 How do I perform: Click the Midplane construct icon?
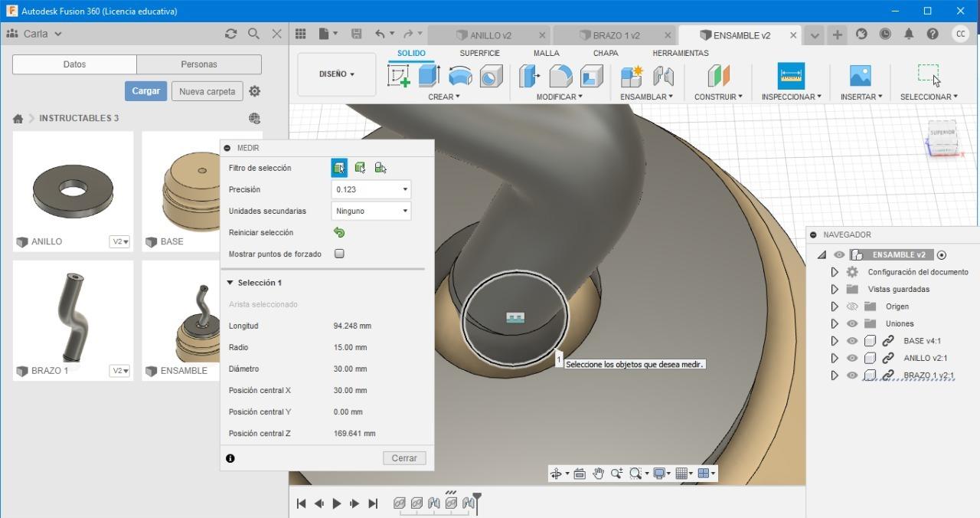718,76
